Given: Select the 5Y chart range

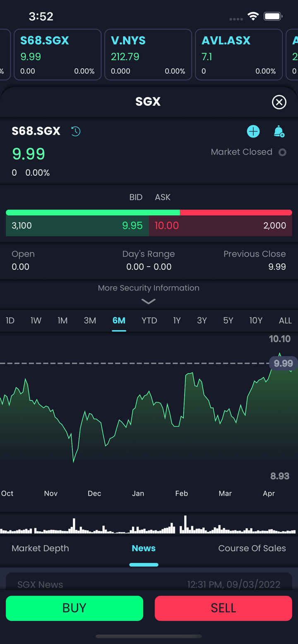Looking at the screenshot, I should [228, 320].
